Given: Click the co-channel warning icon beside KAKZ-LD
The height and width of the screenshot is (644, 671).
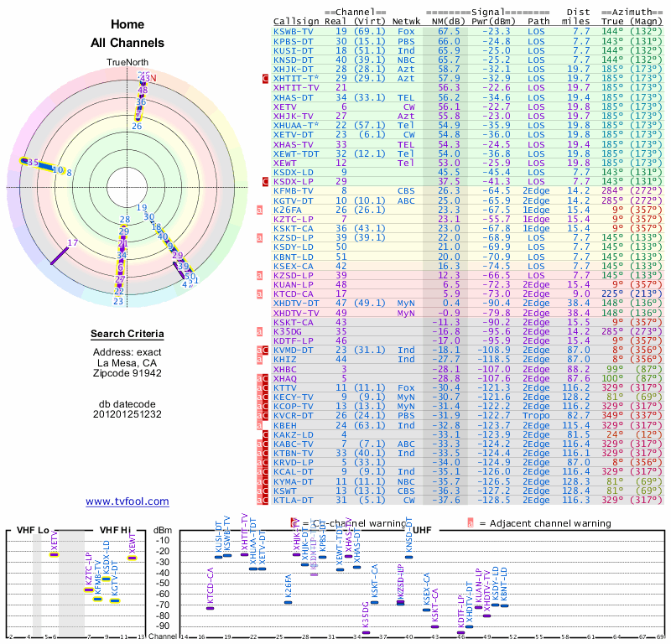Looking at the screenshot, I should coord(265,434).
